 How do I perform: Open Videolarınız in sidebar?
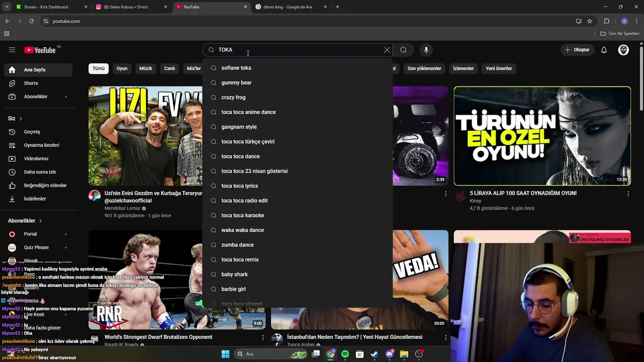pyautogui.click(x=38, y=158)
